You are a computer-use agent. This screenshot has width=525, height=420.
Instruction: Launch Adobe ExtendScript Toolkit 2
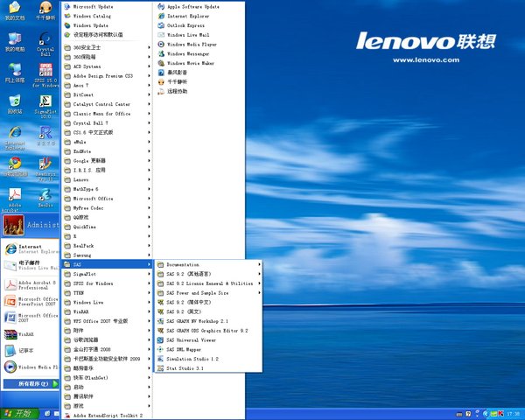107,416
